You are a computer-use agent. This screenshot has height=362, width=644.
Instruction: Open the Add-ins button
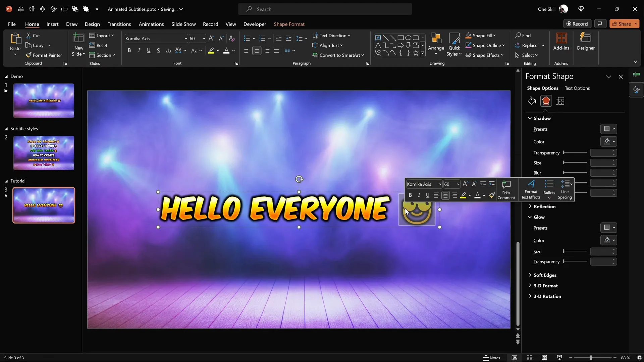pyautogui.click(x=561, y=42)
